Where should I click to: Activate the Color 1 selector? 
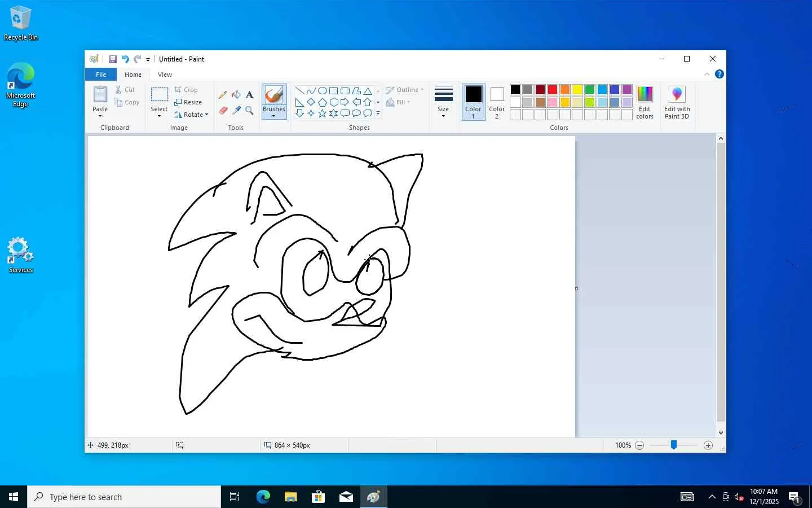[x=473, y=102]
